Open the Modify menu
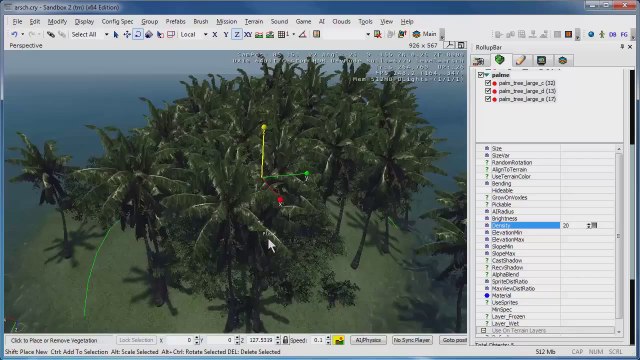The width and height of the screenshot is (640, 360). pos(57,21)
